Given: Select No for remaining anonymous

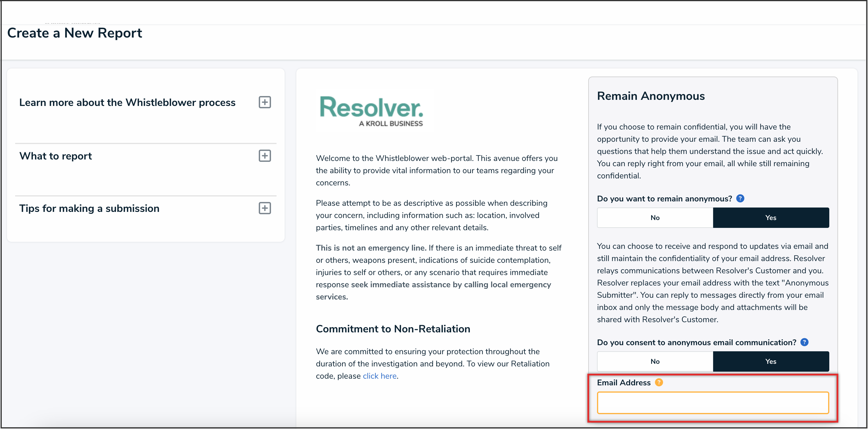Looking at the screenshot, I should pos(655,218).
